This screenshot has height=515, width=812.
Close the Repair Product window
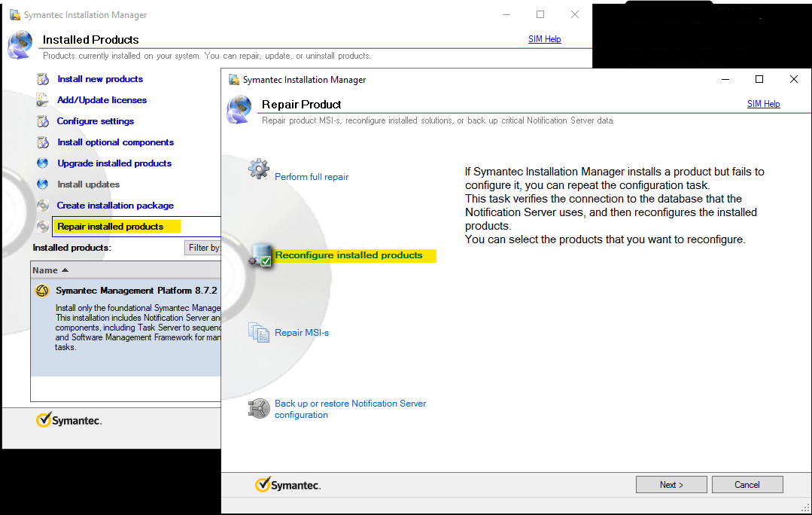tap(794, 79)
